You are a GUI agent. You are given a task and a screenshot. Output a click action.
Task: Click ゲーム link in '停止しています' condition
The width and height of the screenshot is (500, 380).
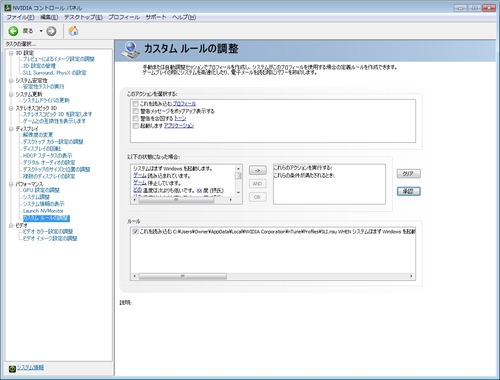pos(140,183)
